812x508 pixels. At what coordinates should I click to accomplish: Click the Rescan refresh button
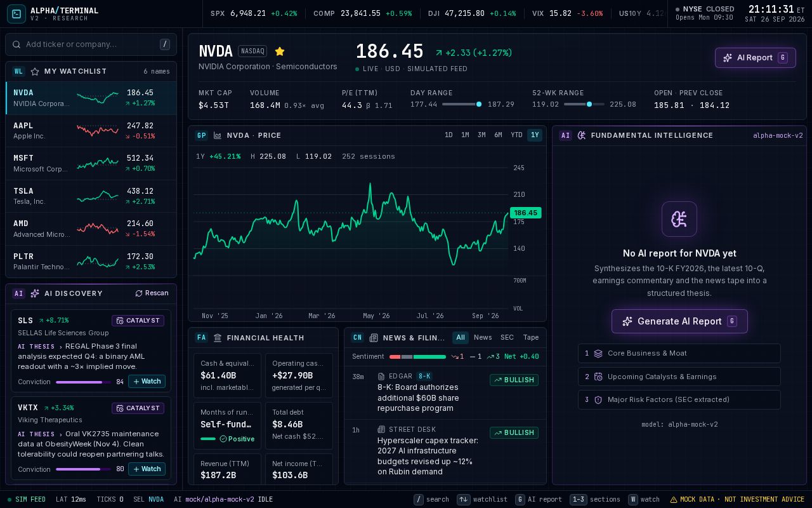152,293
